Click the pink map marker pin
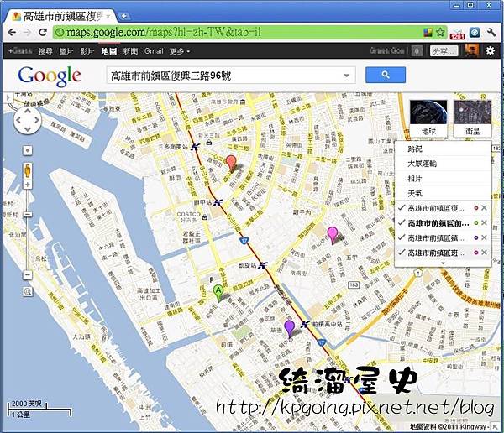Viewport: 504px width, 433px height. pyautogui.click(x=333, y=234)
